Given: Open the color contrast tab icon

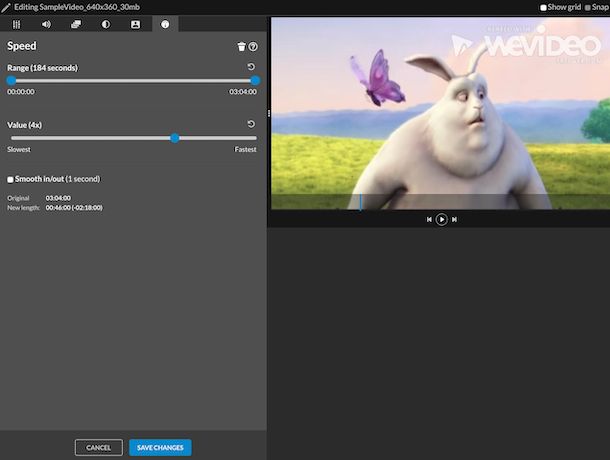Looking at the screenshot, I should click(x=105, y=25).
